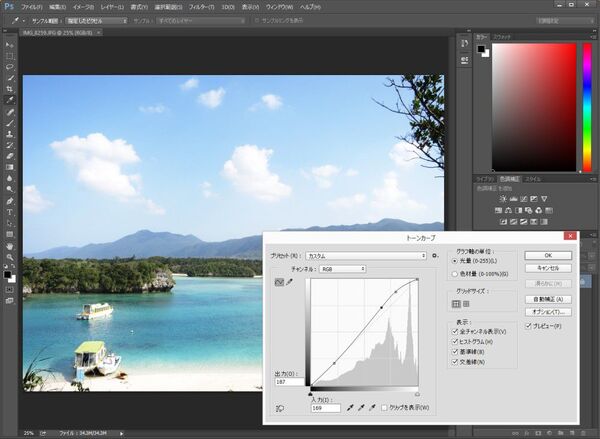Open the Filter menu in the menu bar
The height and width of the screenshot is (439, 600).
(200, 6)
